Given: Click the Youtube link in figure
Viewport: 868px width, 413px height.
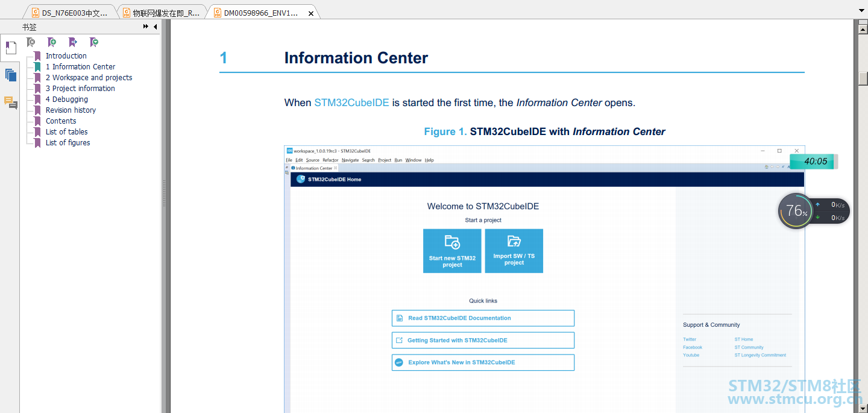Looking at the screenshot, I should 691,355.
